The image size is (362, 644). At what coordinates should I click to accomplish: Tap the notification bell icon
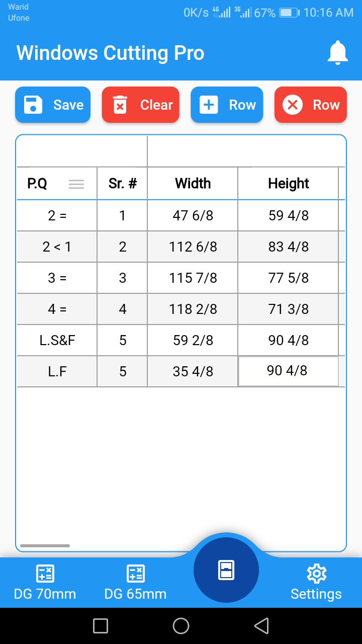pyautogui.click(x=338, y=53)
